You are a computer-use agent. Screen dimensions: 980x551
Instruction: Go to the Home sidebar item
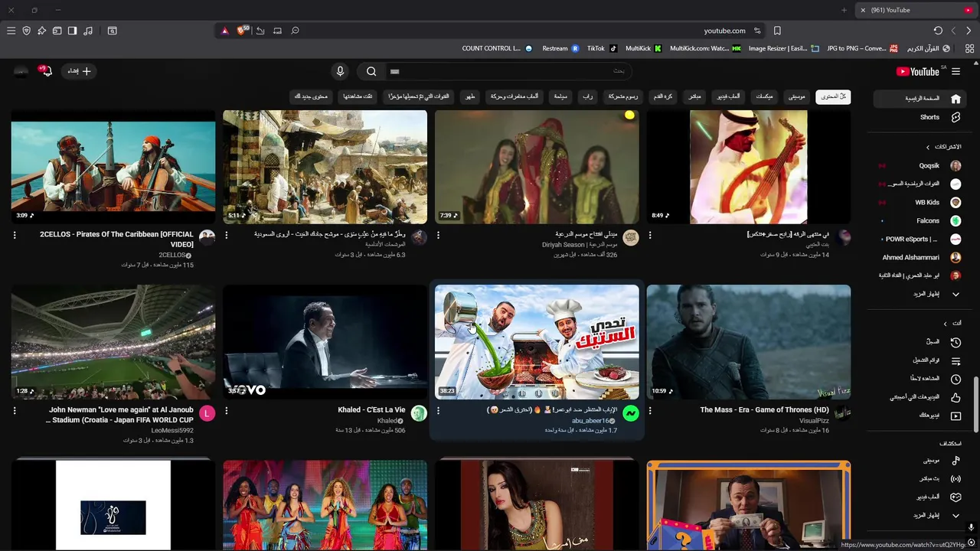coord(918,99)
